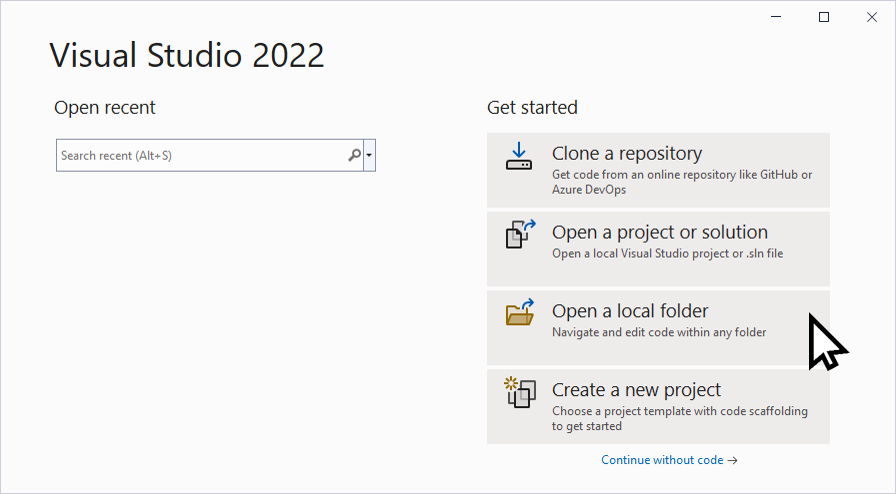
Task: Minimize the Visual Studio 2022 start window
Action: [x=775, y=17]
